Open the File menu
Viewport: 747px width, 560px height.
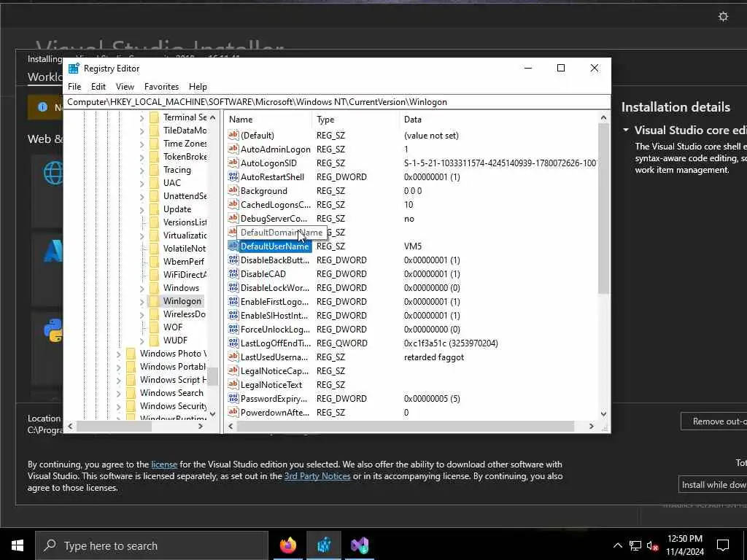click(x=74, y=87)
